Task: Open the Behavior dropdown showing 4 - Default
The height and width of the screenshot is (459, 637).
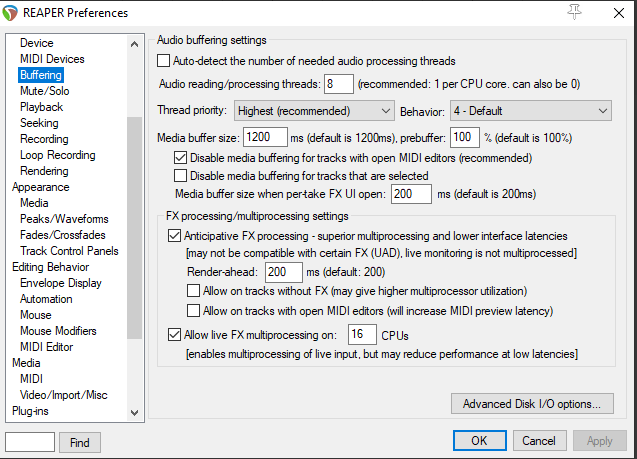Action: tap(531, 111)
